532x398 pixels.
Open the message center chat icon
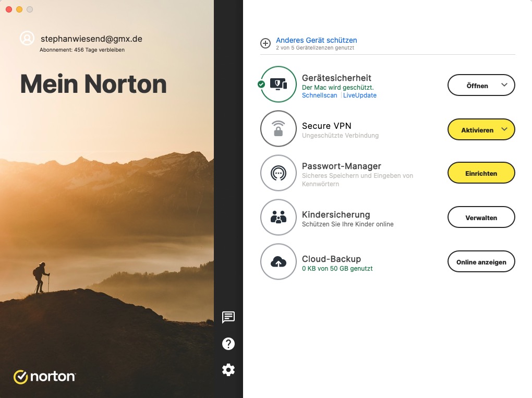tap(228, 317)
